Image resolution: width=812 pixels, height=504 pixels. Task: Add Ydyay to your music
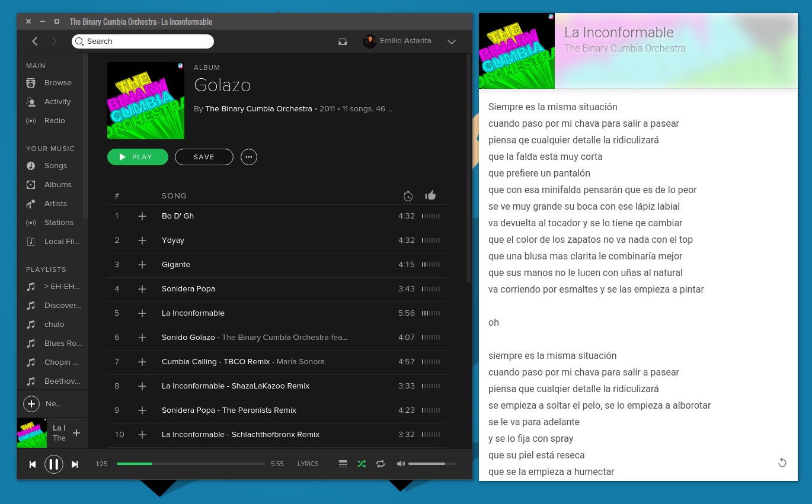[x=142, y=240]
